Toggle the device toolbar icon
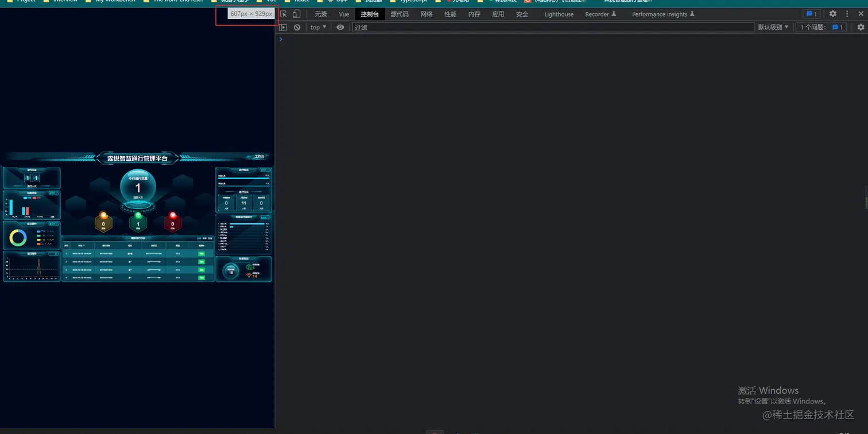The image size is (868, 434). tap(297, 14)
